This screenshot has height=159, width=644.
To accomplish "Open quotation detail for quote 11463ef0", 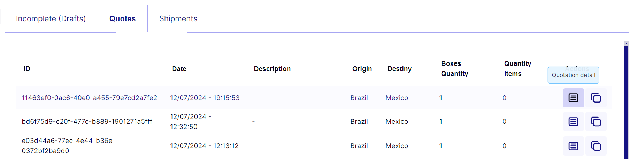I will point(573,98).
